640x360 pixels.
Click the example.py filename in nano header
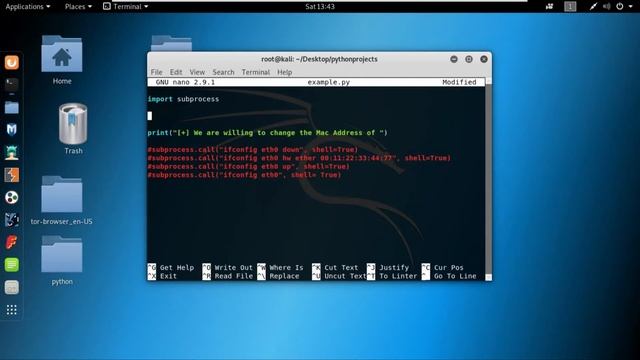(329, 82)
